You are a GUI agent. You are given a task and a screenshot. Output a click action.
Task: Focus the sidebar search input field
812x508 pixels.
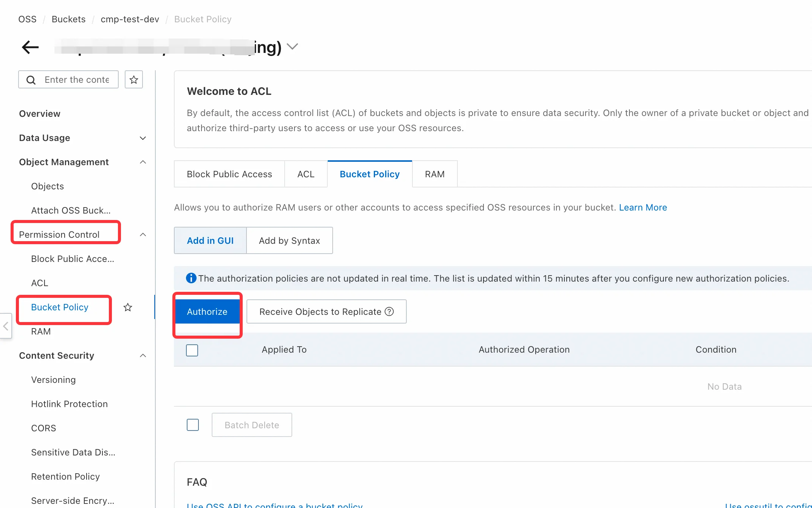point(68,79)
